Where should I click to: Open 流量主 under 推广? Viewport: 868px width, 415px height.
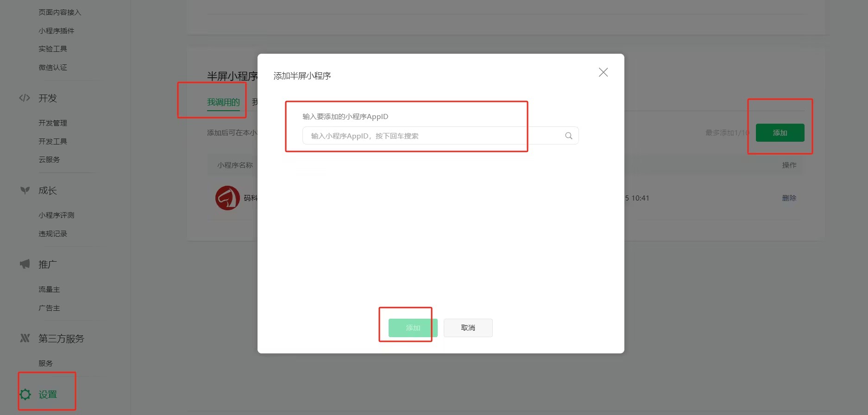tap(49, 289)
